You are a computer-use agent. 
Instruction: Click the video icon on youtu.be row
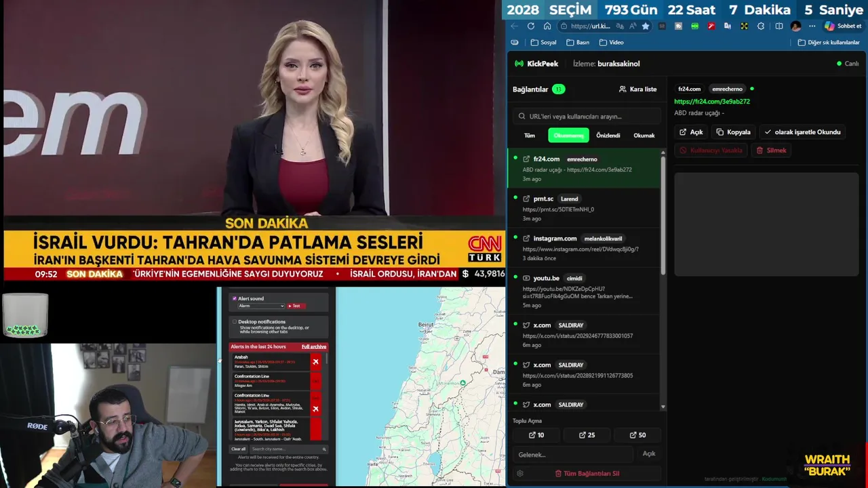[x=526, y=278]
